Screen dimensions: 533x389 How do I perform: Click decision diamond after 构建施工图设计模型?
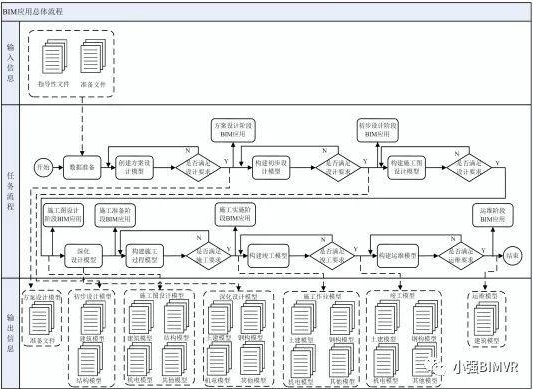tap(469, 167)
